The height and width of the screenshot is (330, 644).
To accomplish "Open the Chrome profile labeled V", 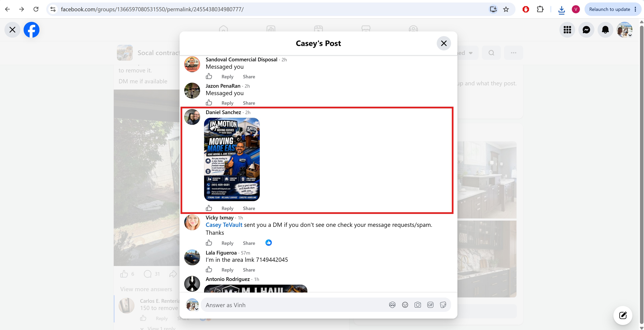I will point(576,9).
